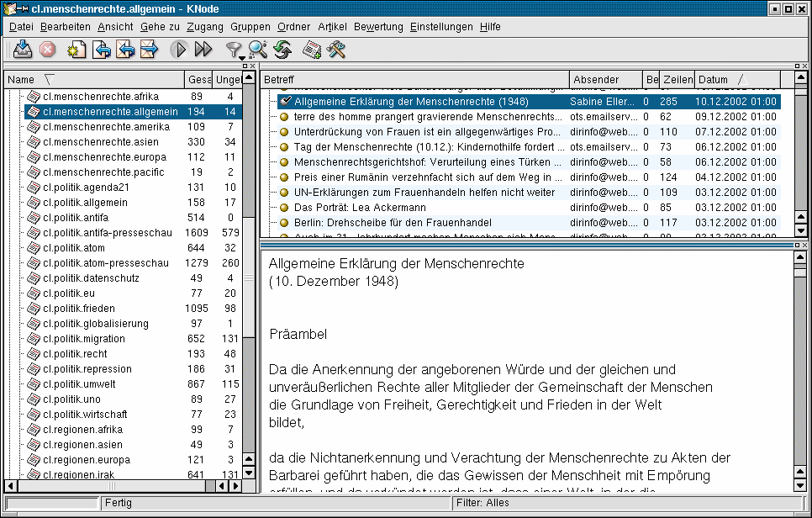812x518 pixels.
Task: Go to next unread thread with the double arrow icon
Action: pyautogui.click(x=203, y=50)
